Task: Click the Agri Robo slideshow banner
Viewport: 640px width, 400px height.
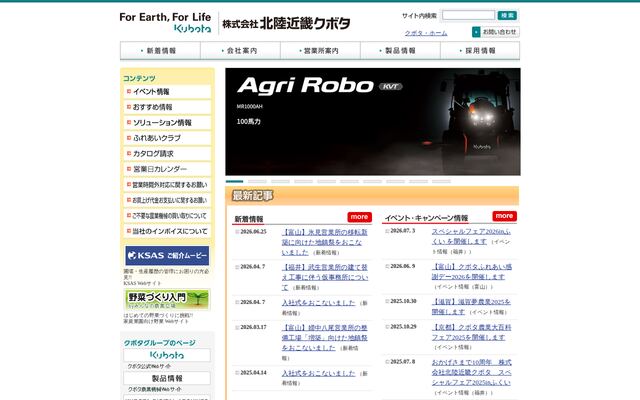Action: coord(373,122)
